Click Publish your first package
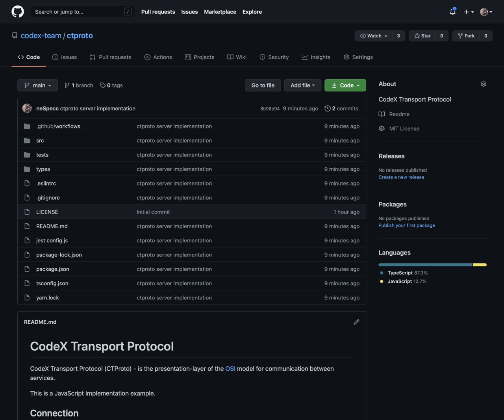This screenshot has width=504, height=420. (x=407, y=225)
